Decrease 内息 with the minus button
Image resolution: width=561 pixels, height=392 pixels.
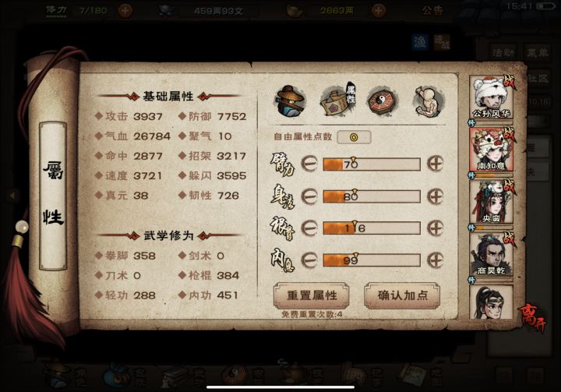(x=309, y=260)
